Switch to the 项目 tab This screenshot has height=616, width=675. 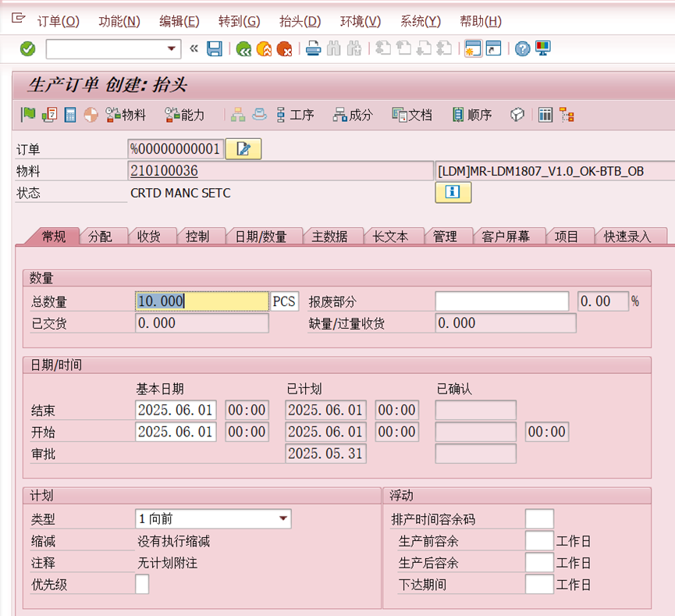(567, 237)
